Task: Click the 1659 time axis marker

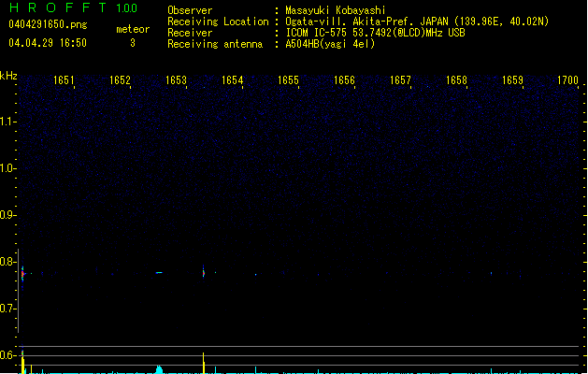Action: [512, 80]
